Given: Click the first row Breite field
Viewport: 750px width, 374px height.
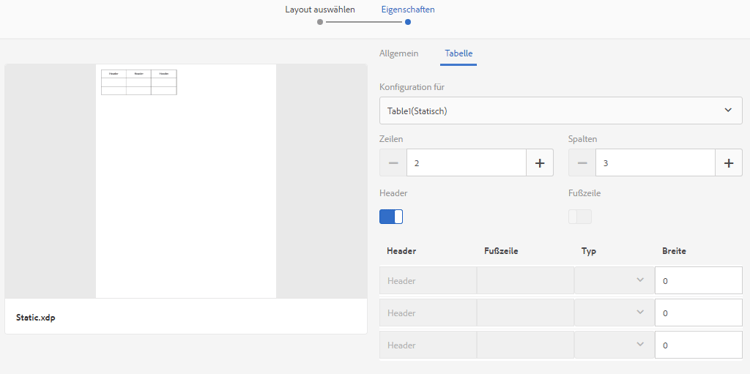Looking at the screenshot, I should point(699,281).
